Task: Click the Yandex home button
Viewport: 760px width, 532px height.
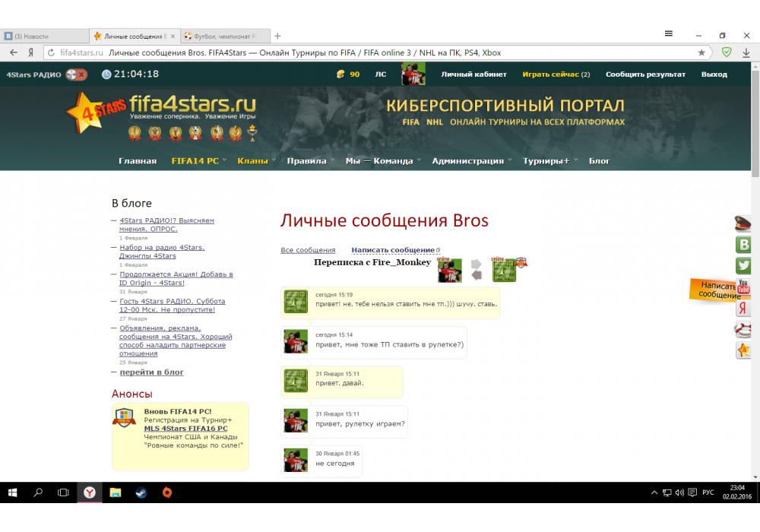Action: (x=30, y=52)
